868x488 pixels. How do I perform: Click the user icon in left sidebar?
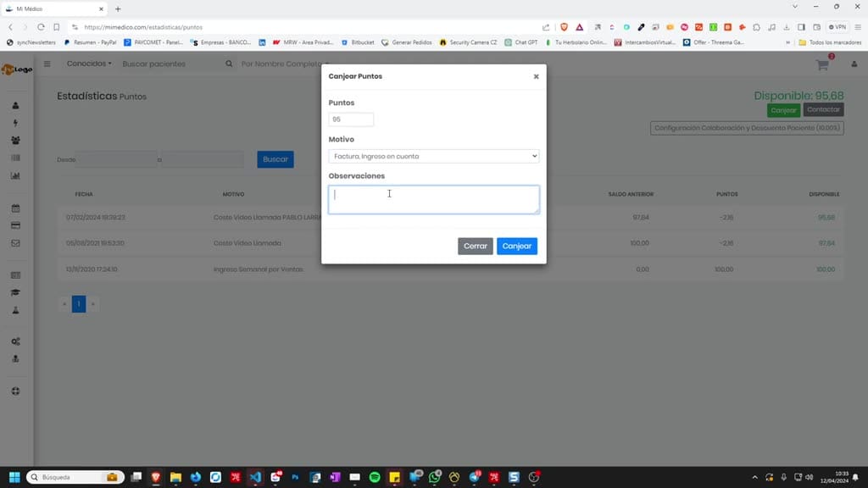15,105
